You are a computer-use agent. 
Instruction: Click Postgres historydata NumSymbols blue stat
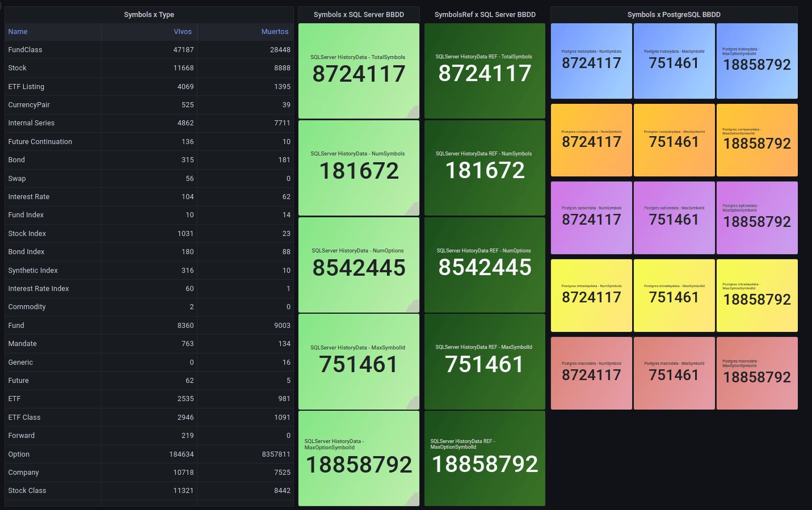(x=591, y=61)
